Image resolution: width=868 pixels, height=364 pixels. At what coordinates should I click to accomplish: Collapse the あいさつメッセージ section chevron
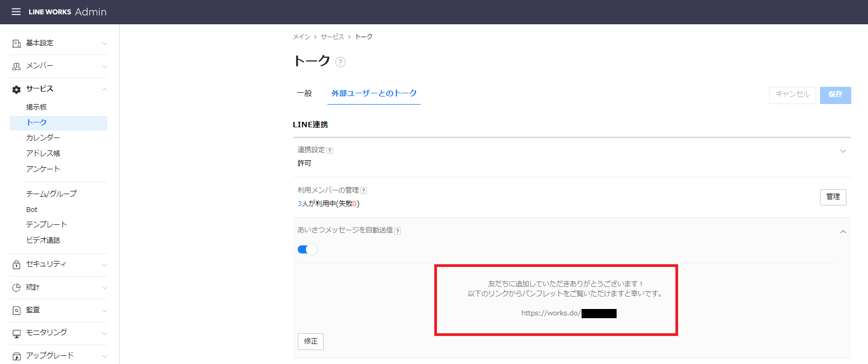pyautogui.click(x=843, y=232)
